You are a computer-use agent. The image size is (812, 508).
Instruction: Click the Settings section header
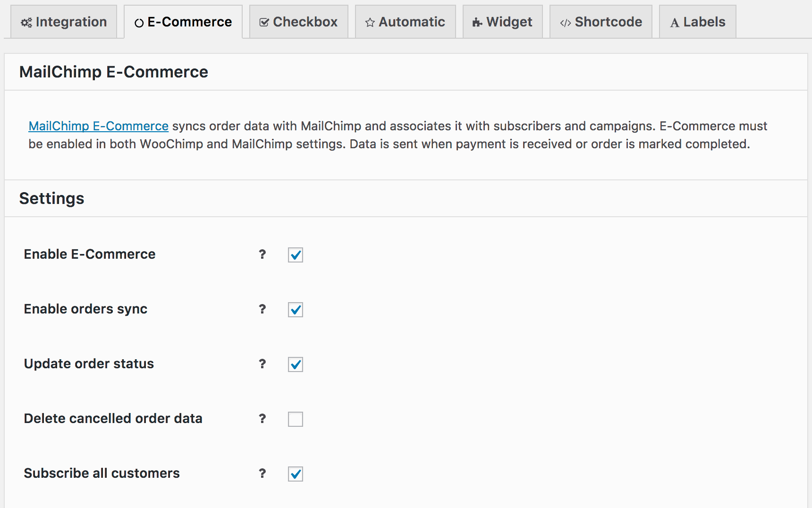click(51, 198)
